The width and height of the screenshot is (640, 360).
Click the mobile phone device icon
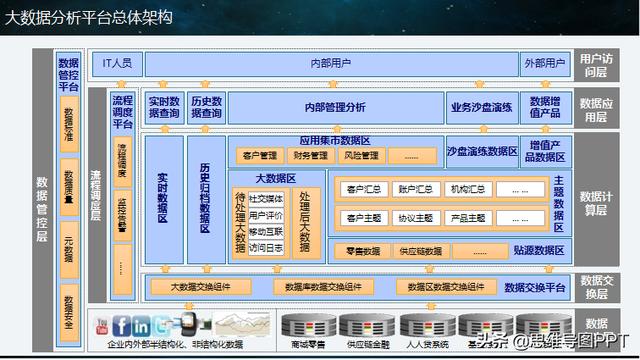[189, 324]
